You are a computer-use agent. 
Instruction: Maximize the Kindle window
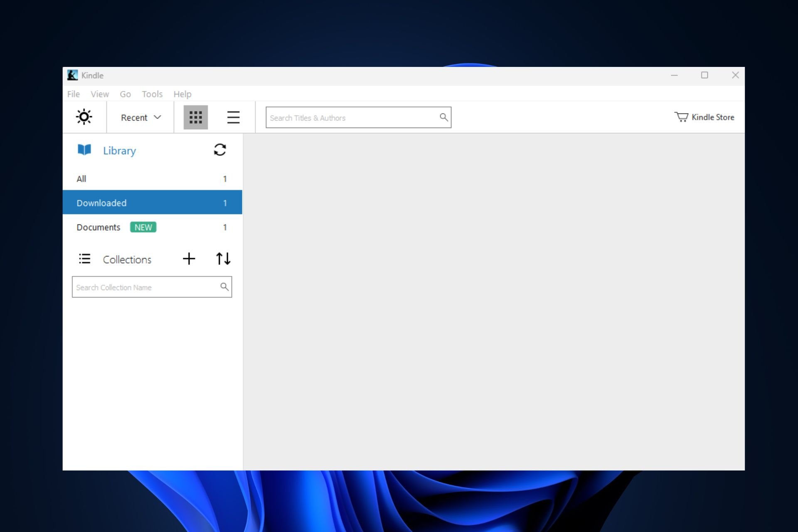point(704,75)
